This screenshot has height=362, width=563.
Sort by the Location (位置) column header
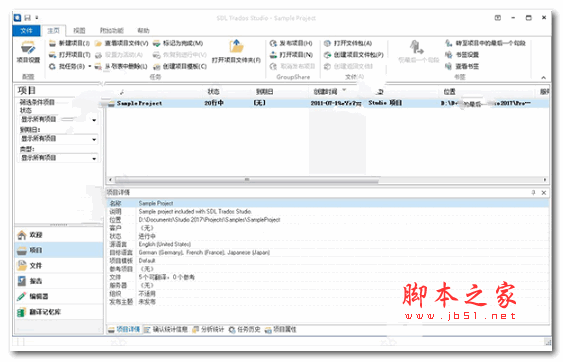point(450,92)
